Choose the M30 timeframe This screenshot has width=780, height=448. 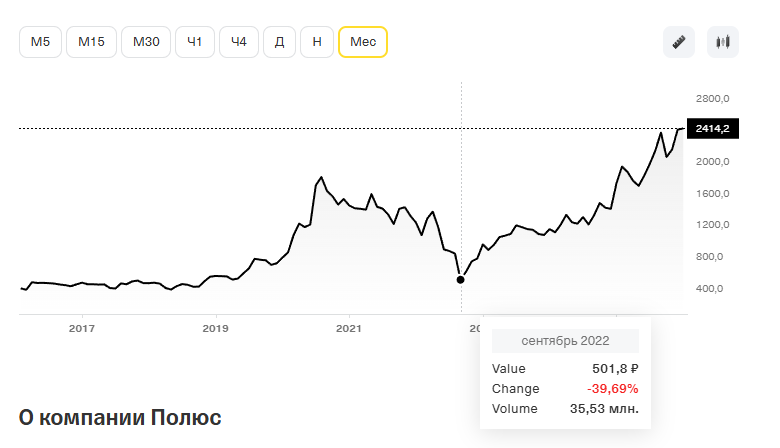click(x=146, y=42)
